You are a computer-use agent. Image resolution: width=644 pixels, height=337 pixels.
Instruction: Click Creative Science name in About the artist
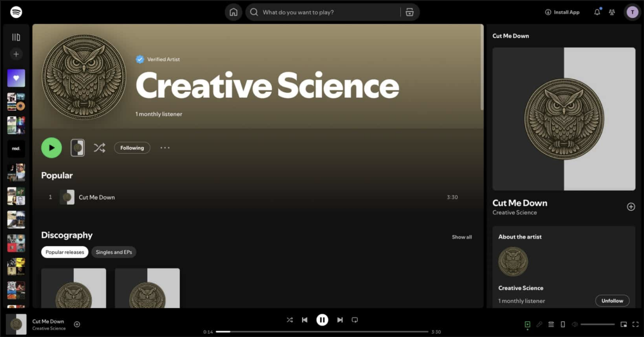(521, 288)
